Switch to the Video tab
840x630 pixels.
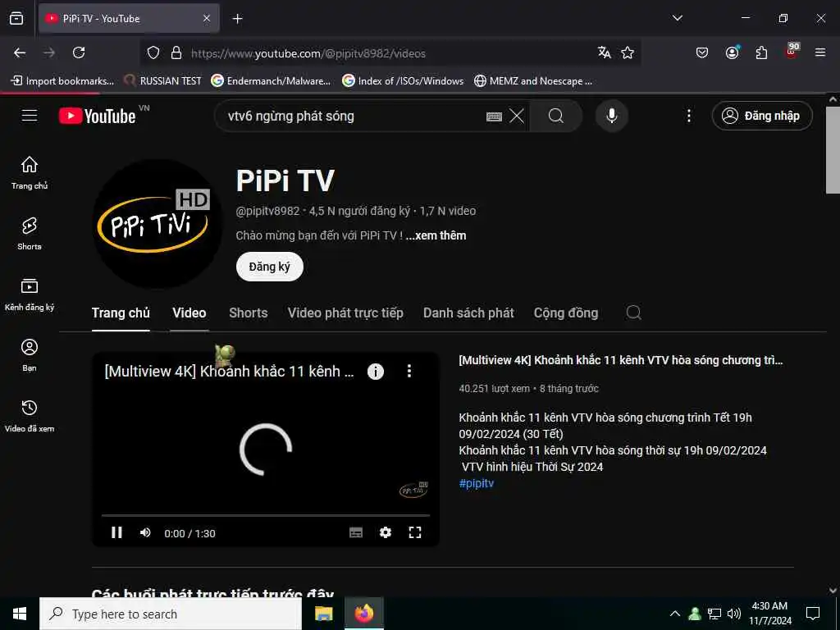coord(189,313)
